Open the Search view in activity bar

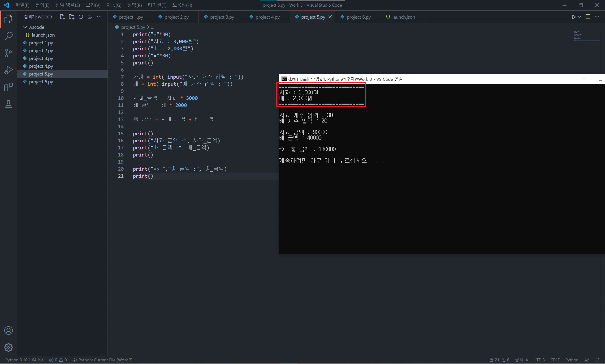click(8, 36)
